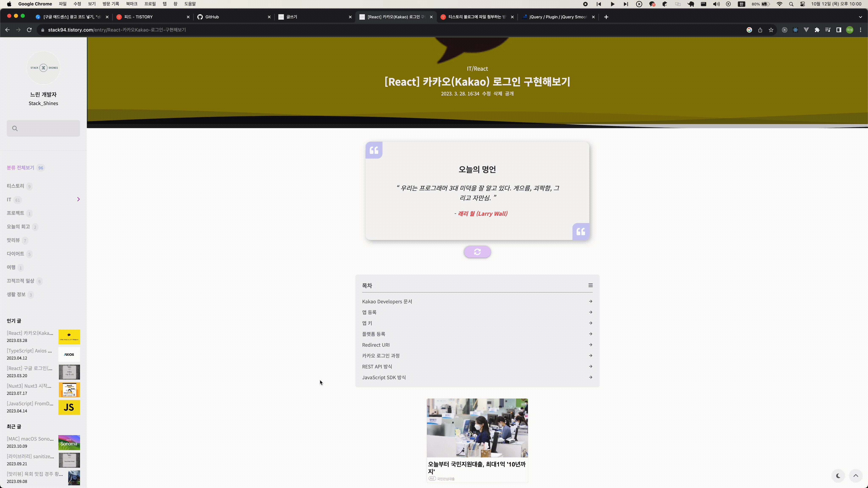
Task: Open the 티스토리 category
Action: pos(15,186)
